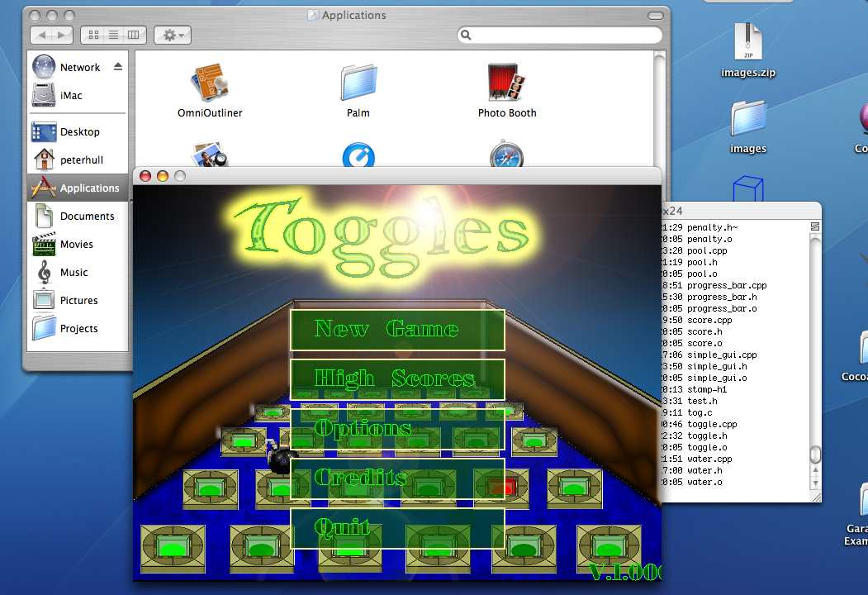Image resolution: width=868 pixels, height=595 pixels.
Task: Open the Palm folder
Action: pos(358,83)
